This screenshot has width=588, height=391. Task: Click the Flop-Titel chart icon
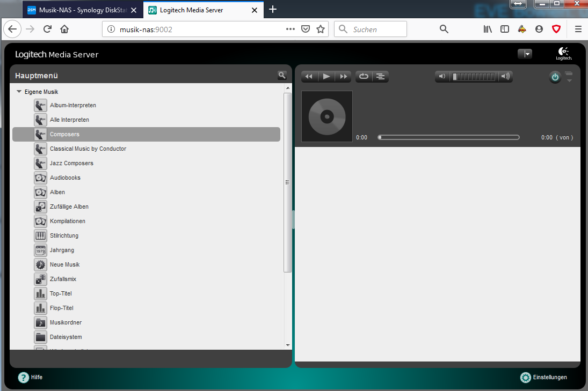pyautogui.click(x=40, y=308)
